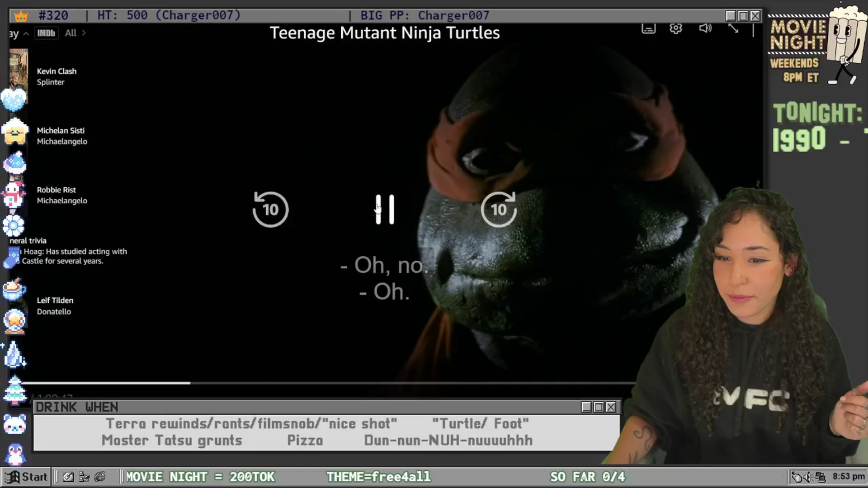Click the yellow character in white hood
This screenshot has width=868, height=488.
pos(14,131)
